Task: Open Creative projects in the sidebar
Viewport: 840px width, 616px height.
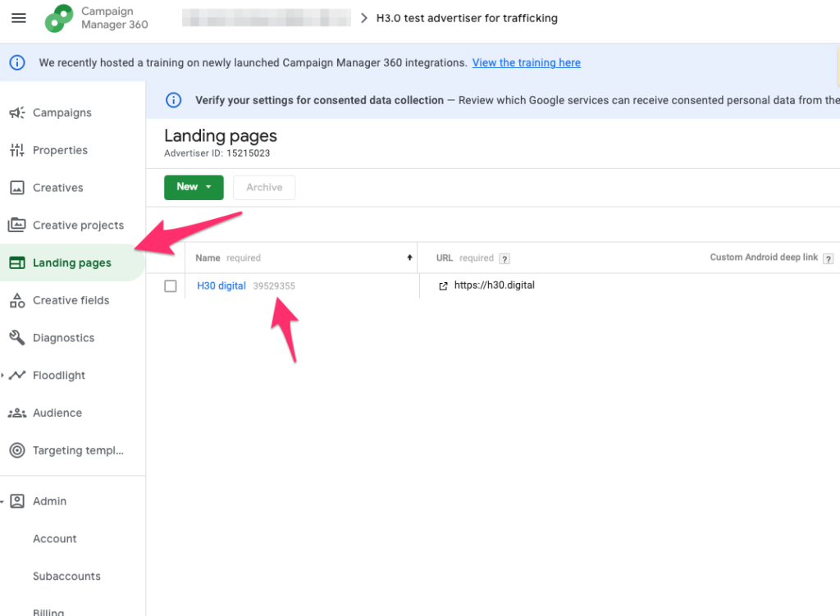Action: (x=78, y=226)
